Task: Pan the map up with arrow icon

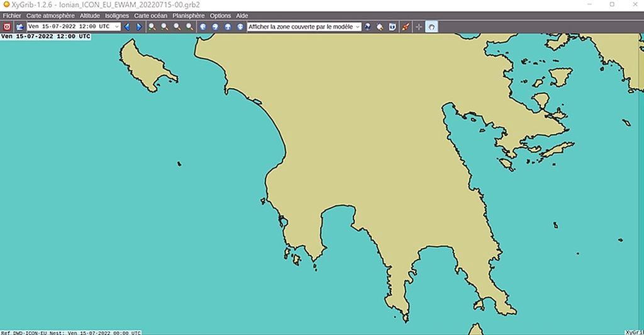Action: (x=227, y=27)
